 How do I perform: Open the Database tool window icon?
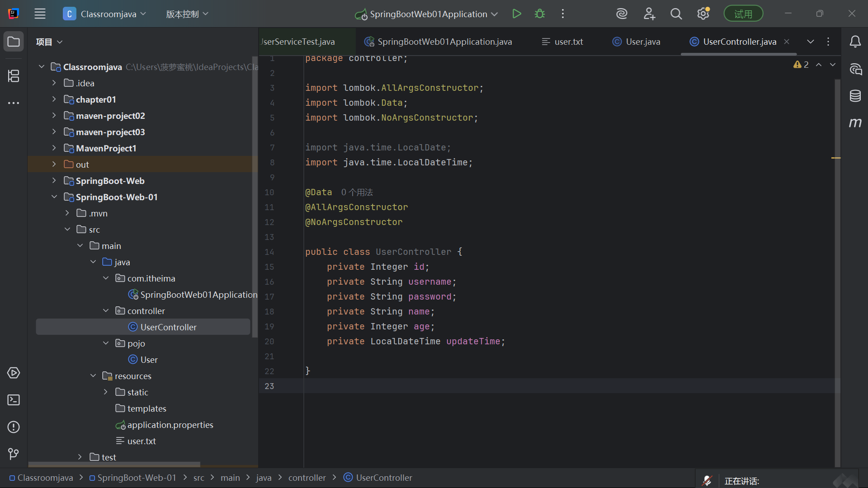(855, 96)
